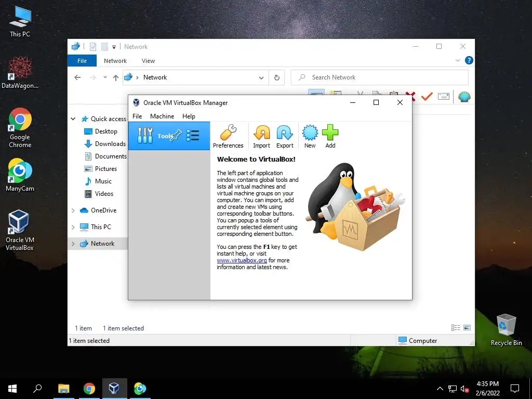
Task: Select the Tools item in VirtualBox sidebar
Action: click(x=169, y=136)
